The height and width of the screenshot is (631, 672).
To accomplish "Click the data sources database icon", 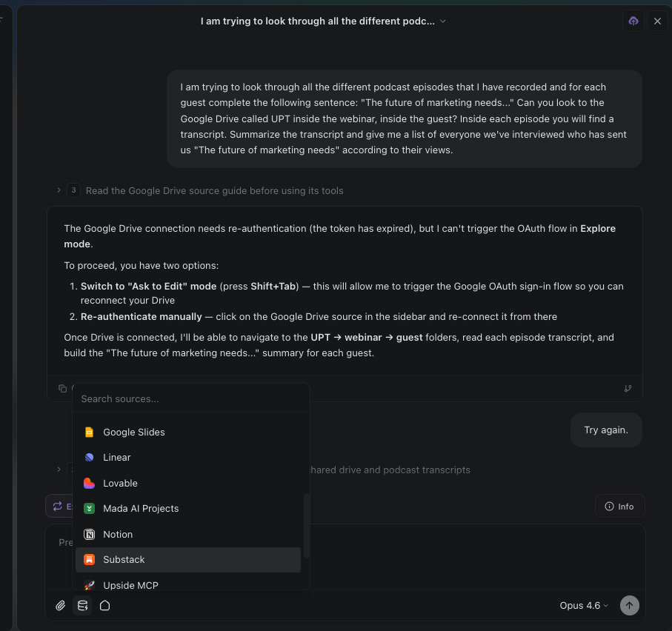I will pos(82,605).
